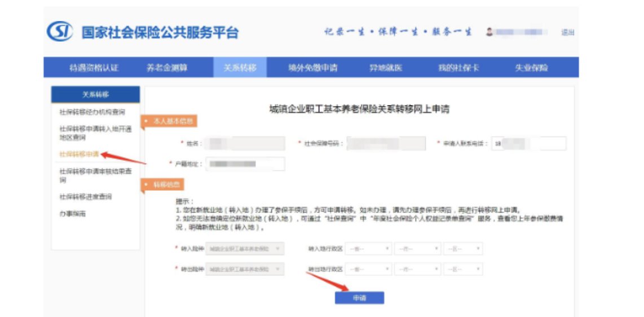Image resolution: width=644 pixels, height=317 pixels.
Task: Select the 关系转移 navigation tab
Action: pos(240,67)
